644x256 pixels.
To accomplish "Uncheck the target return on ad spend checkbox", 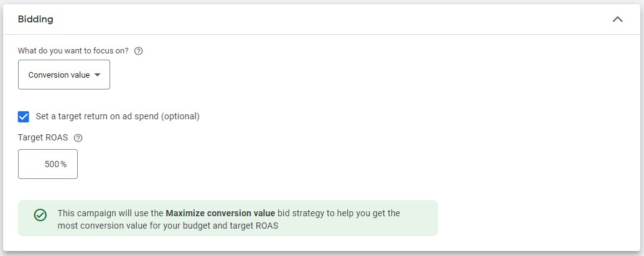I will pyautogui.click(x=24, y=117).
